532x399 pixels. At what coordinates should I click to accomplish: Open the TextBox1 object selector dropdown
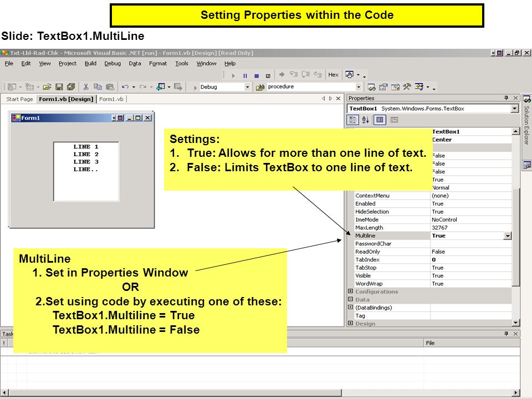(x=515, y=109)
